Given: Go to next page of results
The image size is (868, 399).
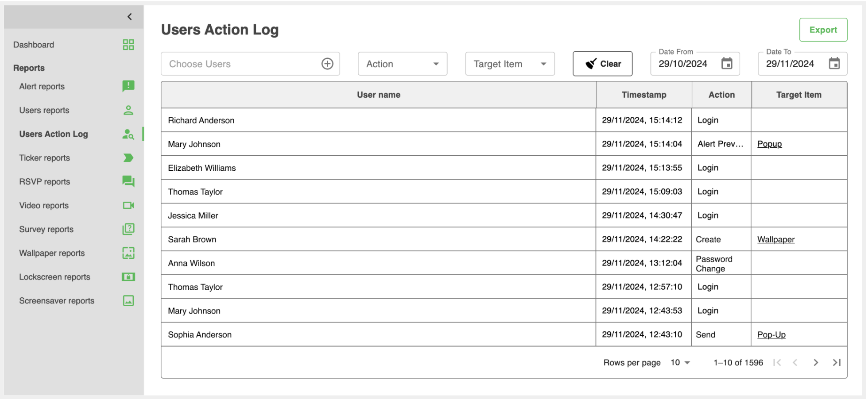Looking at the screenshot, I should (x=815, y=363).
